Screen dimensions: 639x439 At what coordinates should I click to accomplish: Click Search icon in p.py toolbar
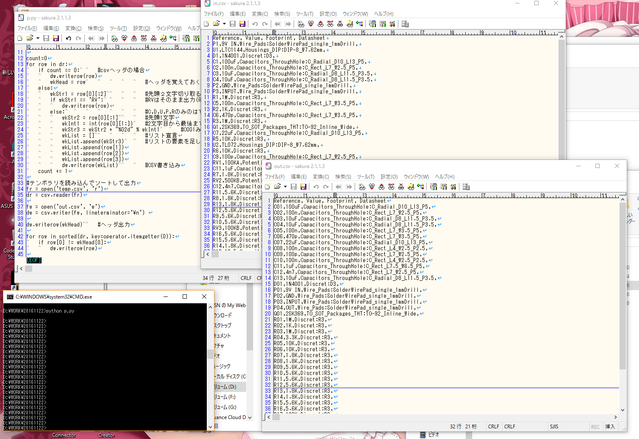tap(115, 38)
